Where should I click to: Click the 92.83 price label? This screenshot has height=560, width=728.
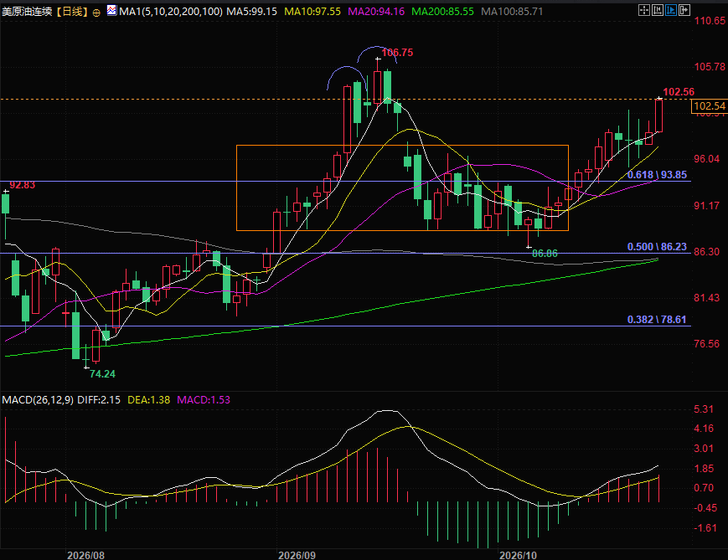tap(23, 185)
